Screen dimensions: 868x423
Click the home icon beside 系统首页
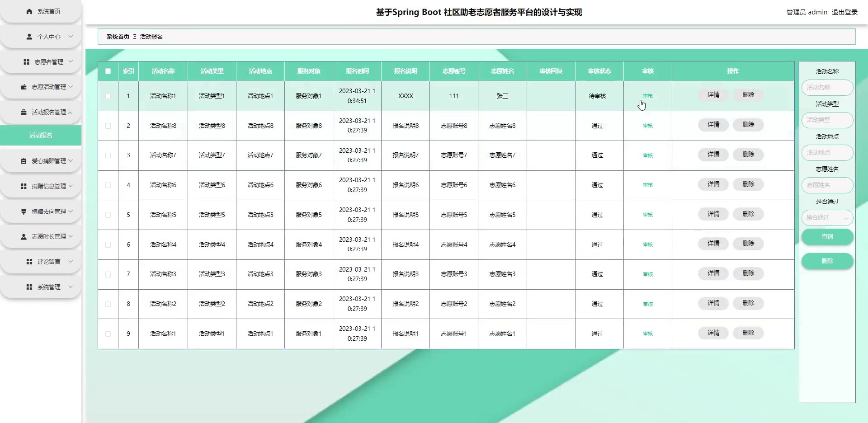coord(29,11)
